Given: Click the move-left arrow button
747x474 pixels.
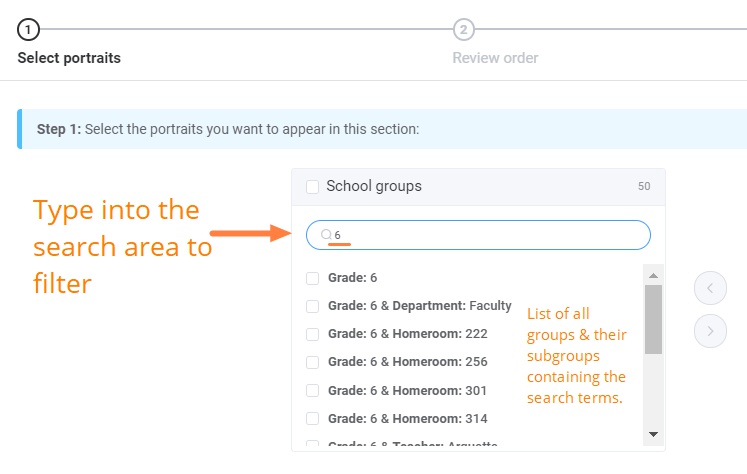Looking at the screenshot, I should click(x=710, y=289).
